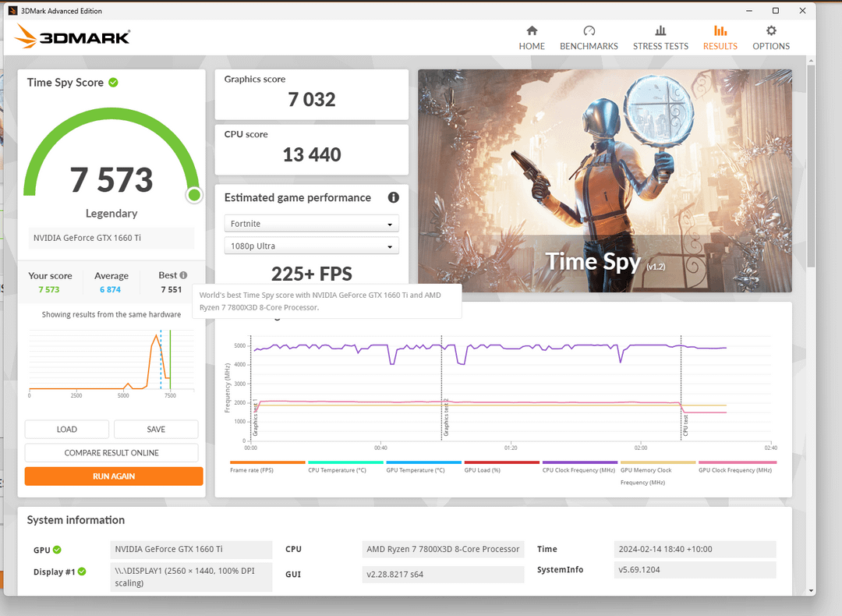842x616 pixels.
Task: Open the Benchmarks tab
Action: pos(589,38)
